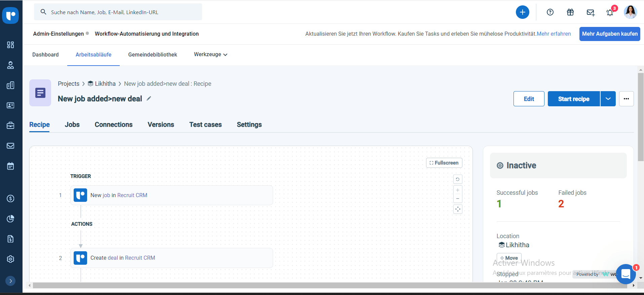Reset canvas view with refresh icon
This screenshot has width=644, height=295.
click(x=458, y=179)
